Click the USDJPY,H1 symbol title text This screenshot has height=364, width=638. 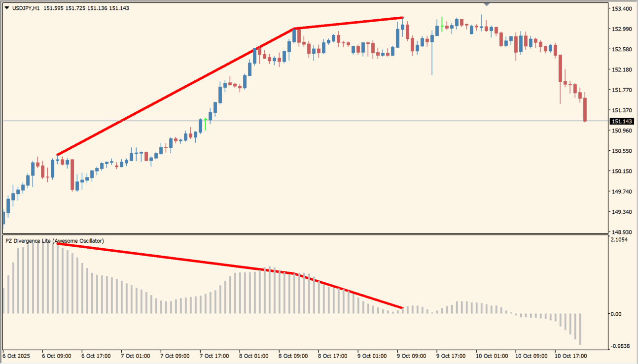tap(26, 8)
